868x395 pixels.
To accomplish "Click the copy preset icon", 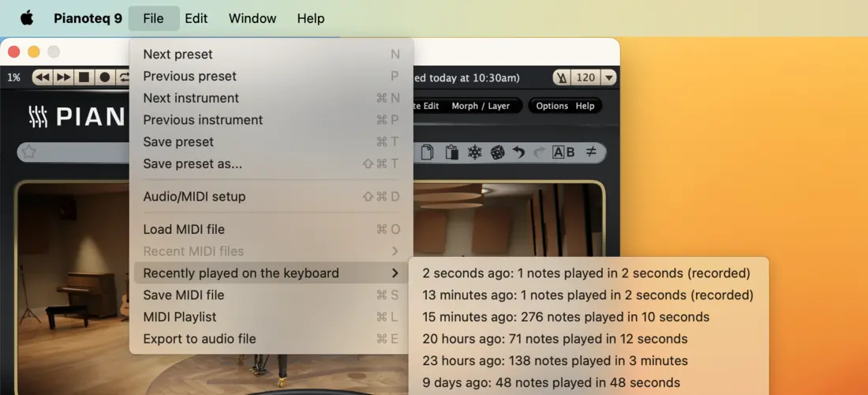I will point(427,152).
